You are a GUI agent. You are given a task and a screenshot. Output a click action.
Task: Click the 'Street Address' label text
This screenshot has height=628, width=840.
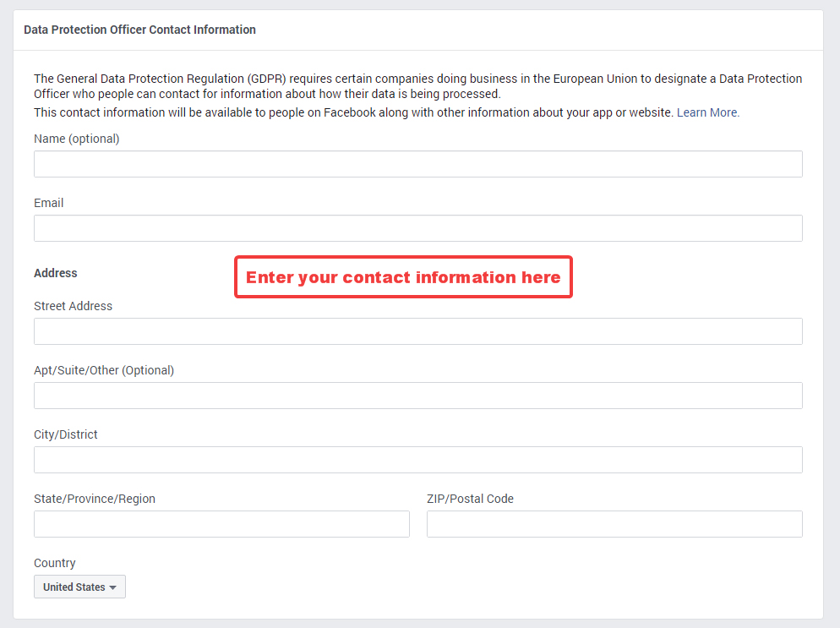click(74, 306)
